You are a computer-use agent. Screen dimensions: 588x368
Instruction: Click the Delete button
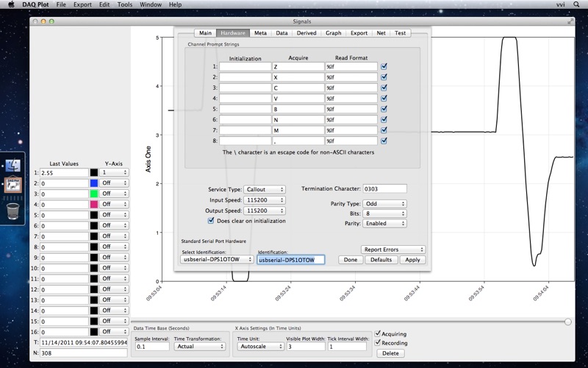390,353
